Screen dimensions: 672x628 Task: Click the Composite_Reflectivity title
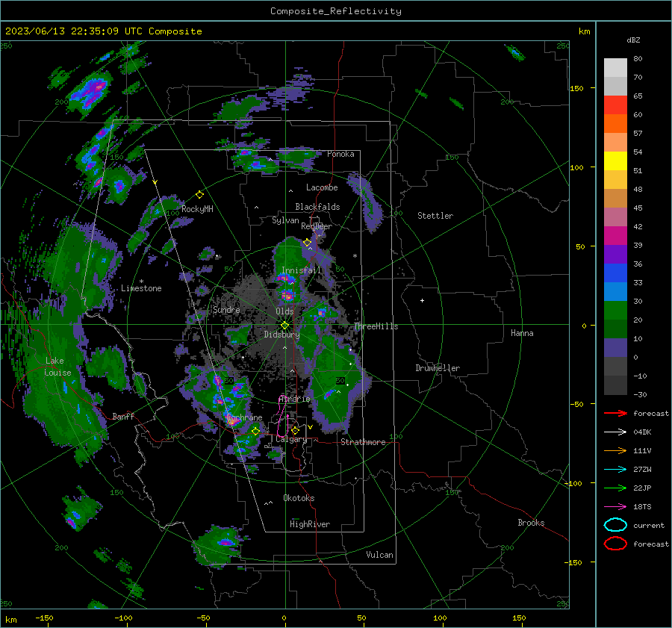pos(336,11)
